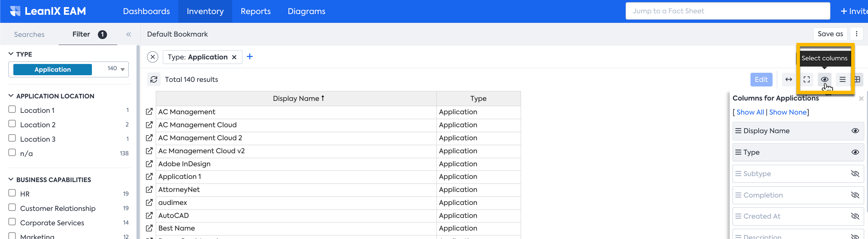Enable the HR business capability checkbox
This screenshot has height=239, width=868.
(12, 193)
